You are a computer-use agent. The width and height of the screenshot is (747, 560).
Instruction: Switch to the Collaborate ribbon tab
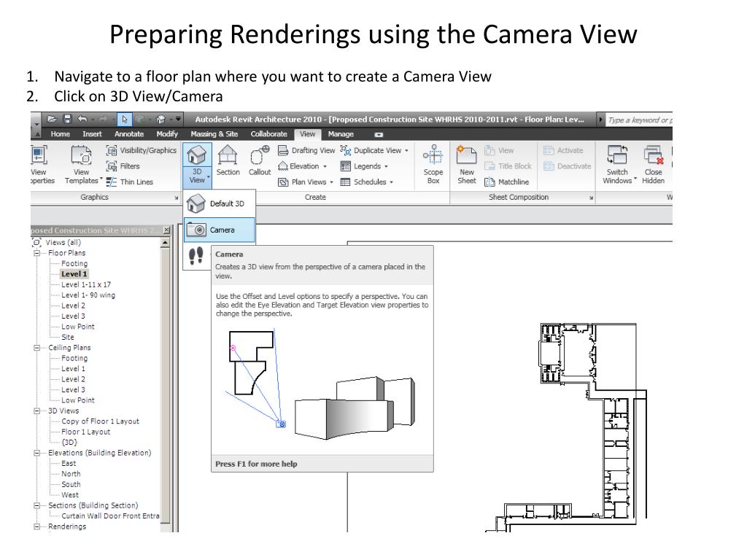click(x=269, y=134)
